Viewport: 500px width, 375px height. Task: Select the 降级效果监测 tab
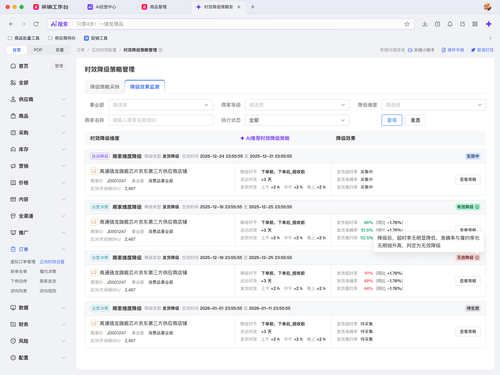point(145,87)
